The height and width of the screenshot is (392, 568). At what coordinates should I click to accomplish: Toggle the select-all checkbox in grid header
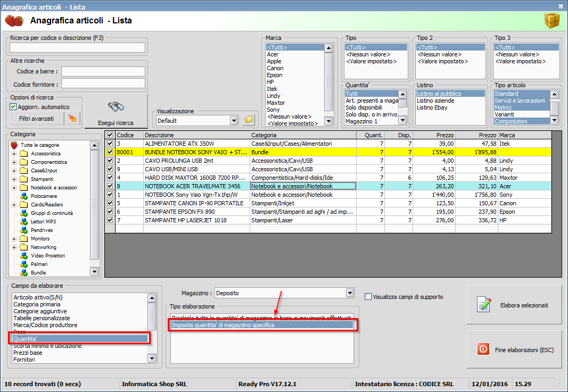click(x=110, y=135)
